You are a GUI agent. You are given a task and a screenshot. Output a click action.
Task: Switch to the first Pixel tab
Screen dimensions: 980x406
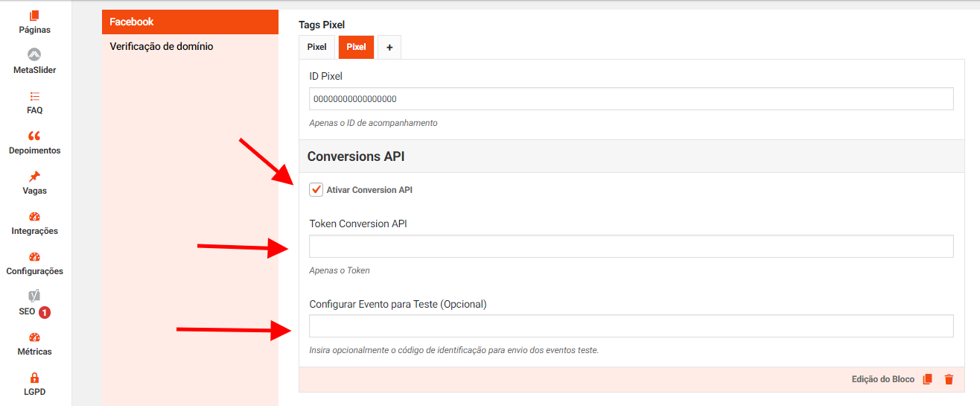(316, 47)
